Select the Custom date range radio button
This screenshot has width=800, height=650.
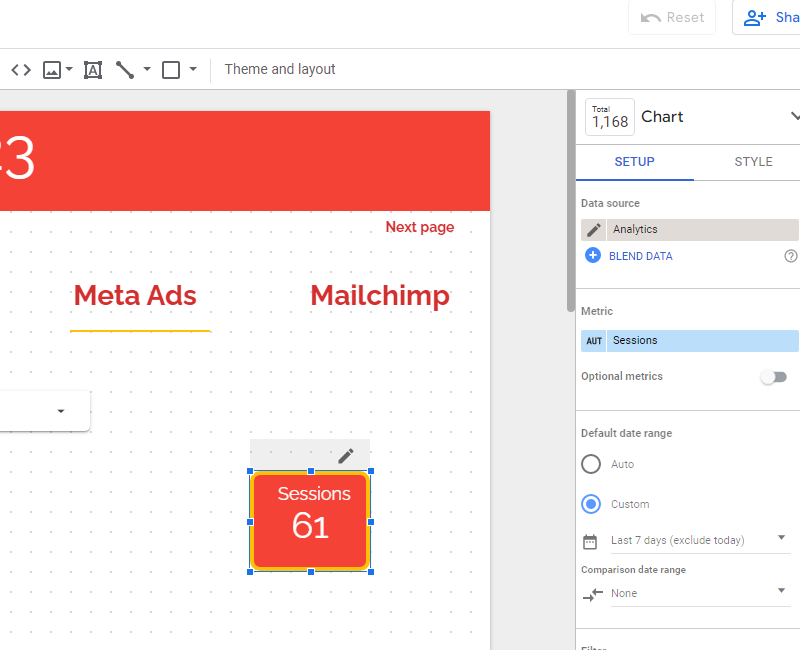tap(591, 504)
